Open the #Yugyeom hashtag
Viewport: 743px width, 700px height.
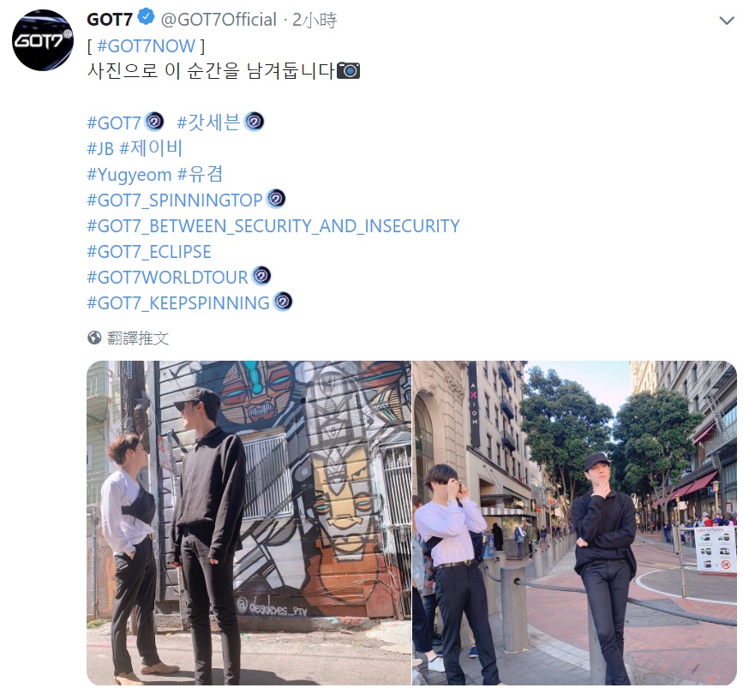pos(129,175)
